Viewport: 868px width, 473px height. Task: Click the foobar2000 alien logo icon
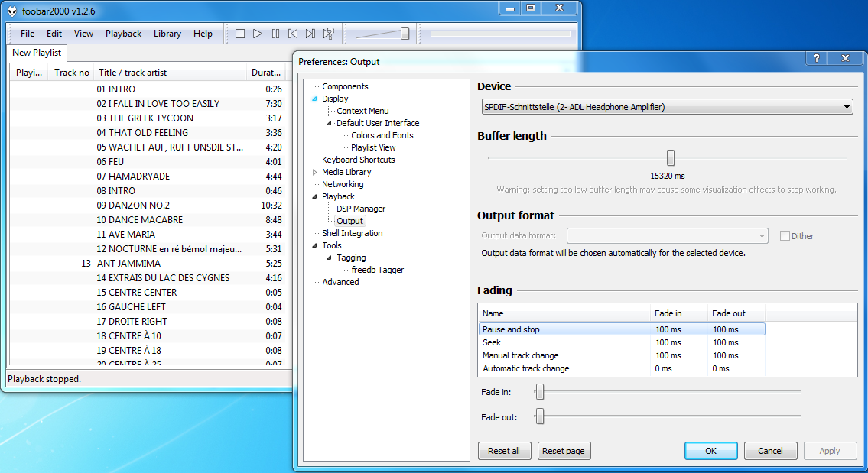click(x=12, y=11)
